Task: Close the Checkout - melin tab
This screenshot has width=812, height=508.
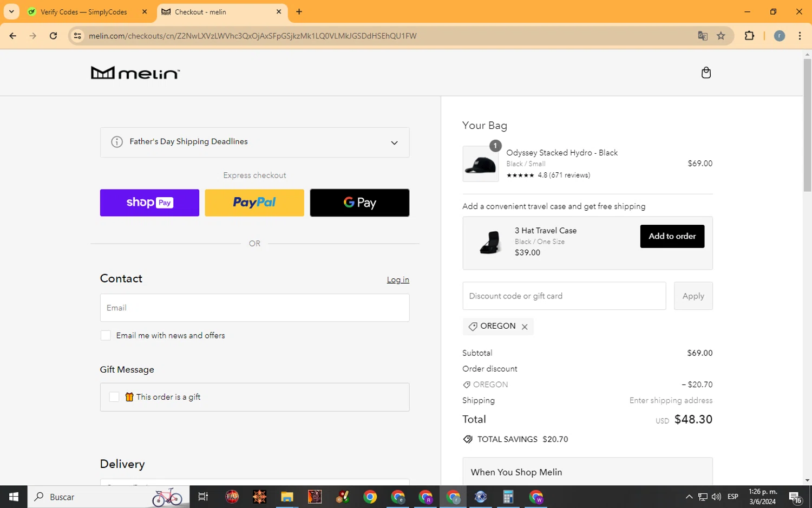Action: coord(279,12)
